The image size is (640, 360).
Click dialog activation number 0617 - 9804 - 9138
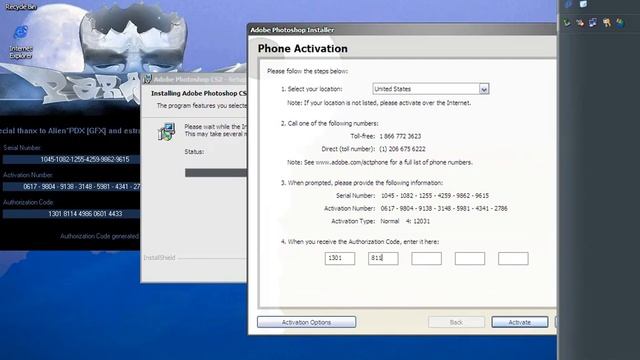pos(444,208)
